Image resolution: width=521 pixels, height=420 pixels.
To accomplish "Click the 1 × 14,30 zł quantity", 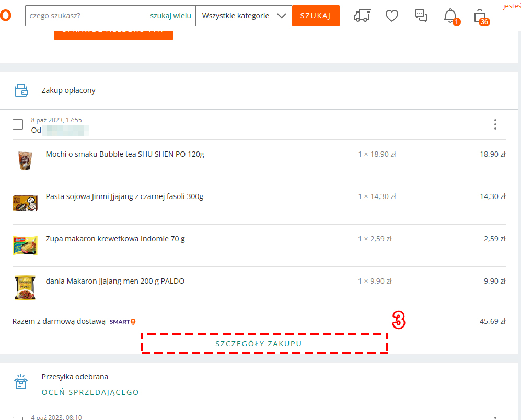I will pyautogui.click(x=377, y=196).
